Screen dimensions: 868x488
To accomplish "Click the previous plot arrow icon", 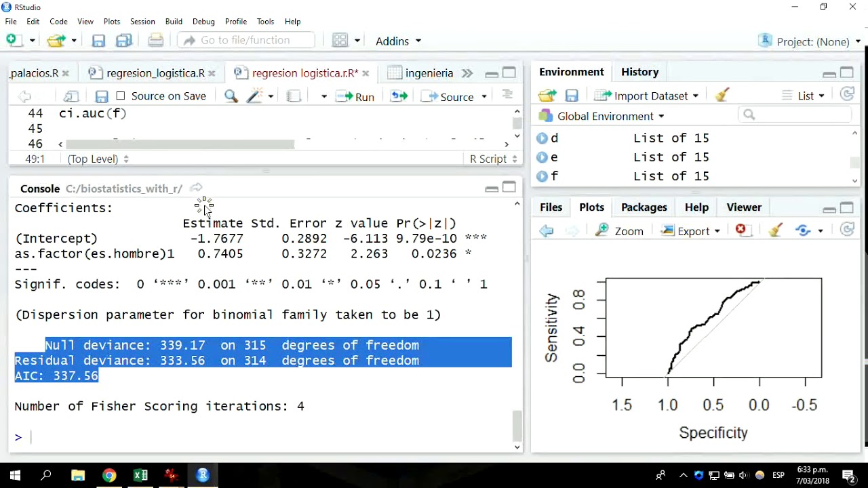I will (x=547, y=231).
